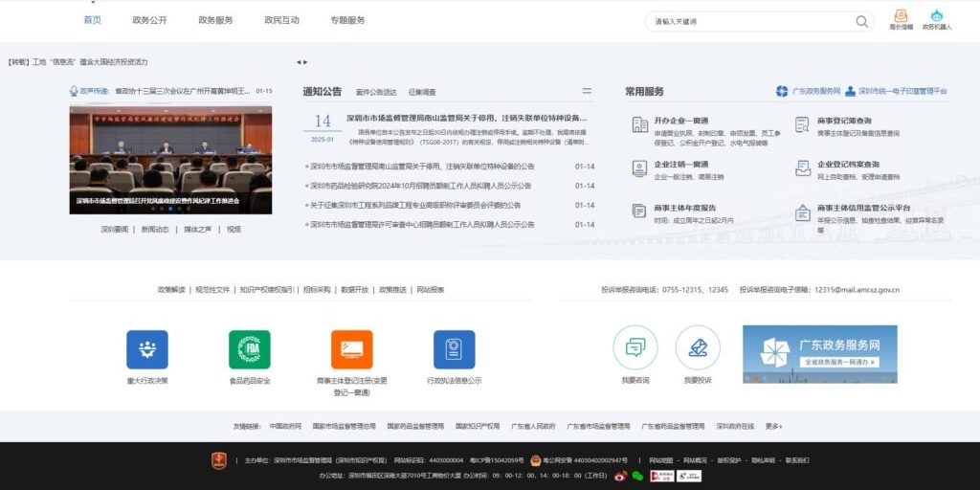Open the 政民互动 navigation menu

(x=281, y=20)
